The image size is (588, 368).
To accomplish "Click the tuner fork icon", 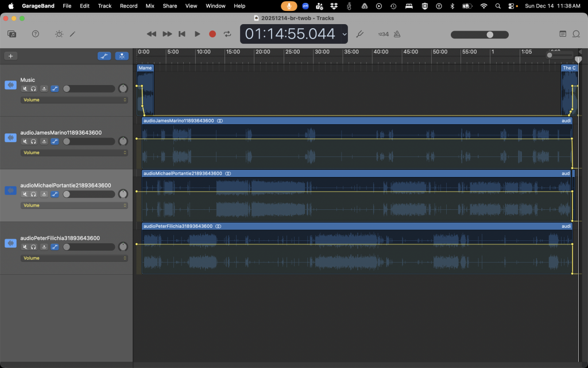I will 360,34.
